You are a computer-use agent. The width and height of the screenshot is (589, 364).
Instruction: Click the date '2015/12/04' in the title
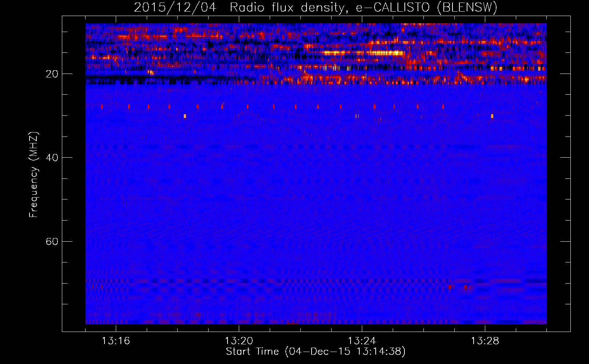[175, 7]
